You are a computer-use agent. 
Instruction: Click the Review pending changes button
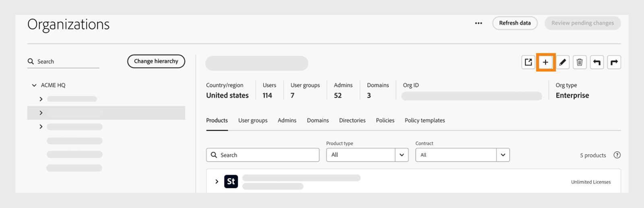point(582,23)
